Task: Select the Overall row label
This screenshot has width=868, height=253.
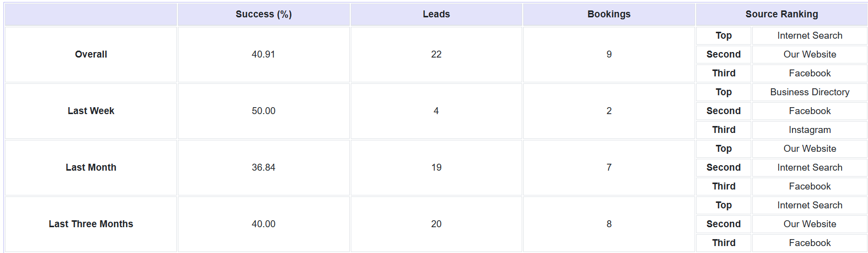Action: coord(91,55)
